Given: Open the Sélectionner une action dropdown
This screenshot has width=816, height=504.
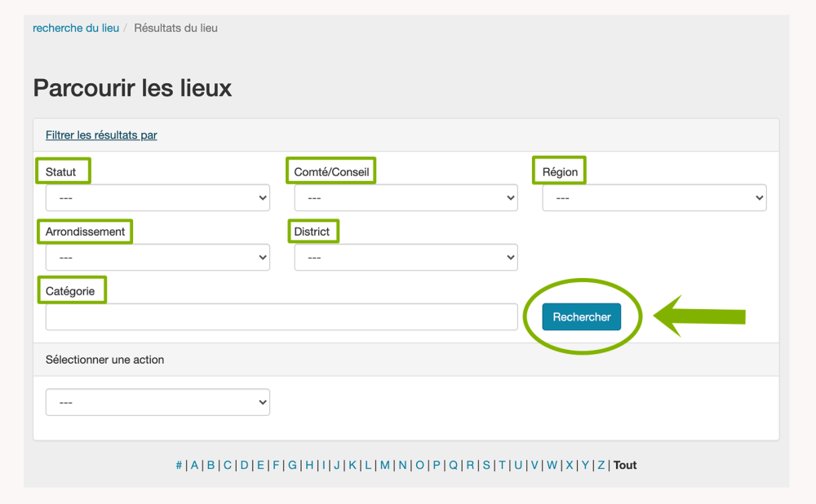Looking at the screenshot, I should click(157, 402).
